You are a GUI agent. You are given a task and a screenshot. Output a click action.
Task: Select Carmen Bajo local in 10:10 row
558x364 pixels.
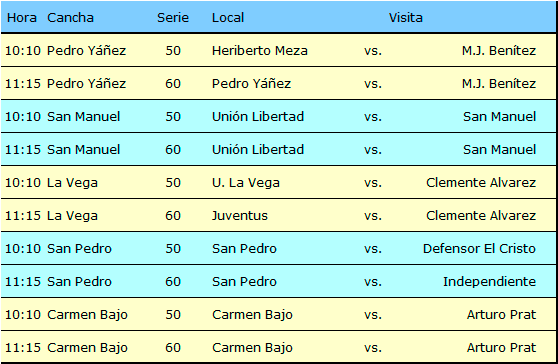(252, 315)
